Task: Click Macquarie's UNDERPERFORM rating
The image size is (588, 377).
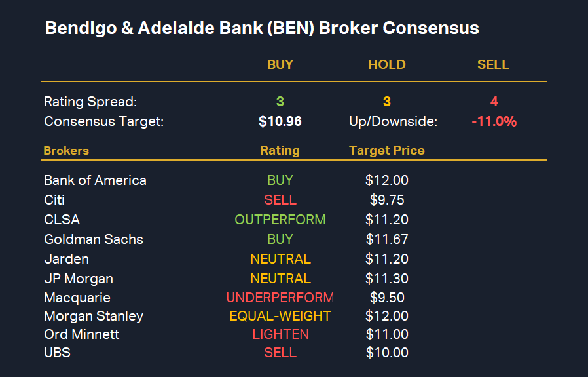Action: (x=280, y=298)
